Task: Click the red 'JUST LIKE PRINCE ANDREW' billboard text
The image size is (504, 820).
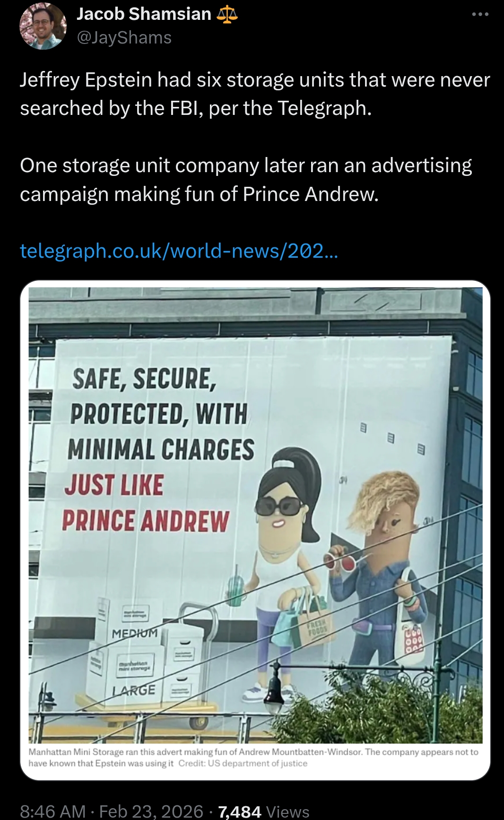Action: coord(146,503)
